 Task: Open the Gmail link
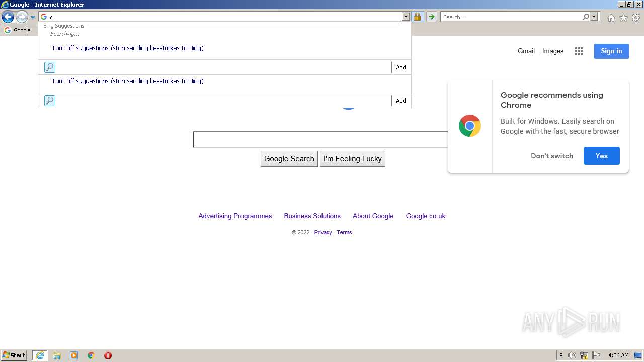pos(526,51)
